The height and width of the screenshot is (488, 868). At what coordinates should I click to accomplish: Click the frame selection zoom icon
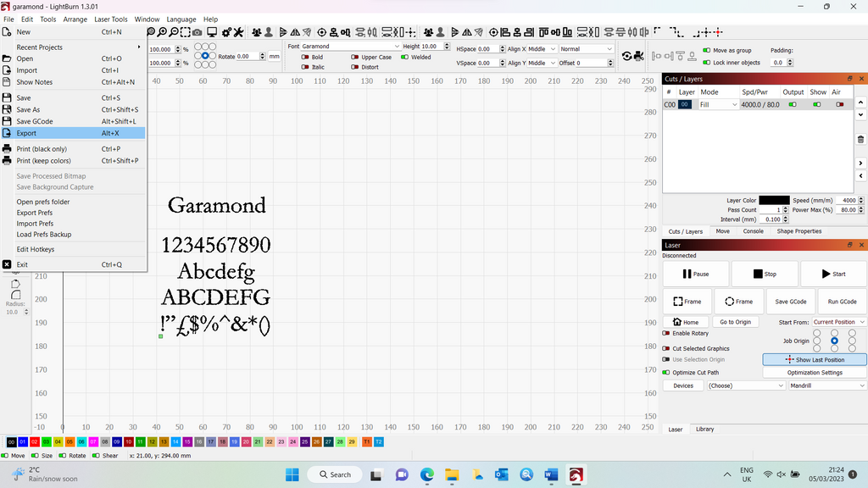pyautogui.click(x=184, y=32)
